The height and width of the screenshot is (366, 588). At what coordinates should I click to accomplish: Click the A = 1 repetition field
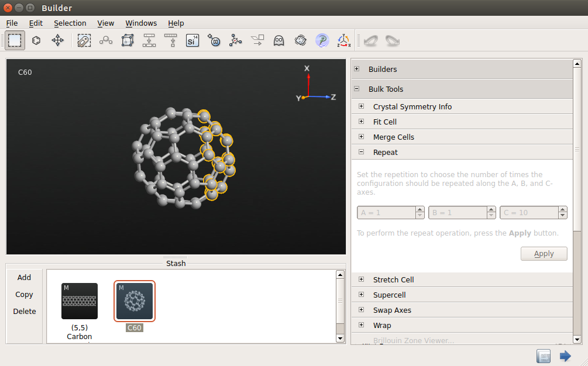(386, 212)
